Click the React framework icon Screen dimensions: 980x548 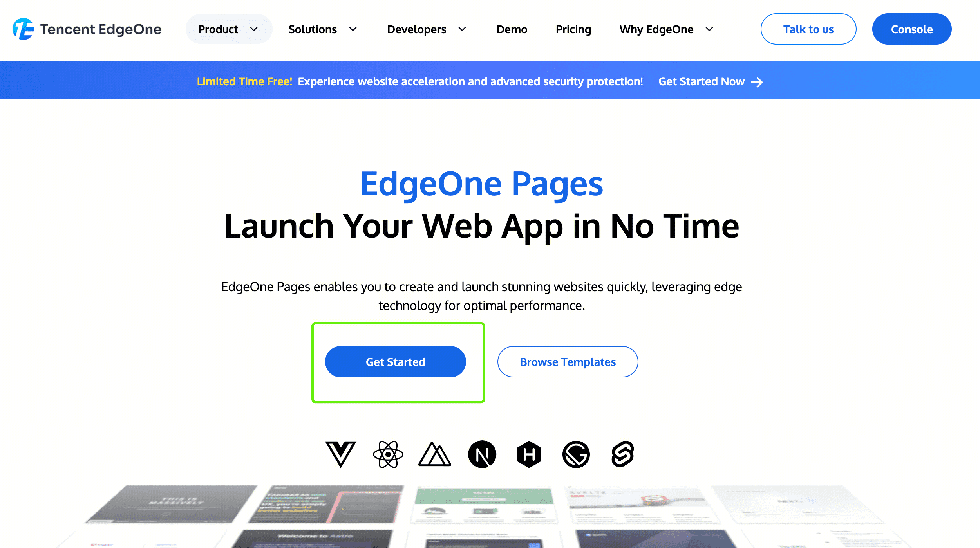387,454
